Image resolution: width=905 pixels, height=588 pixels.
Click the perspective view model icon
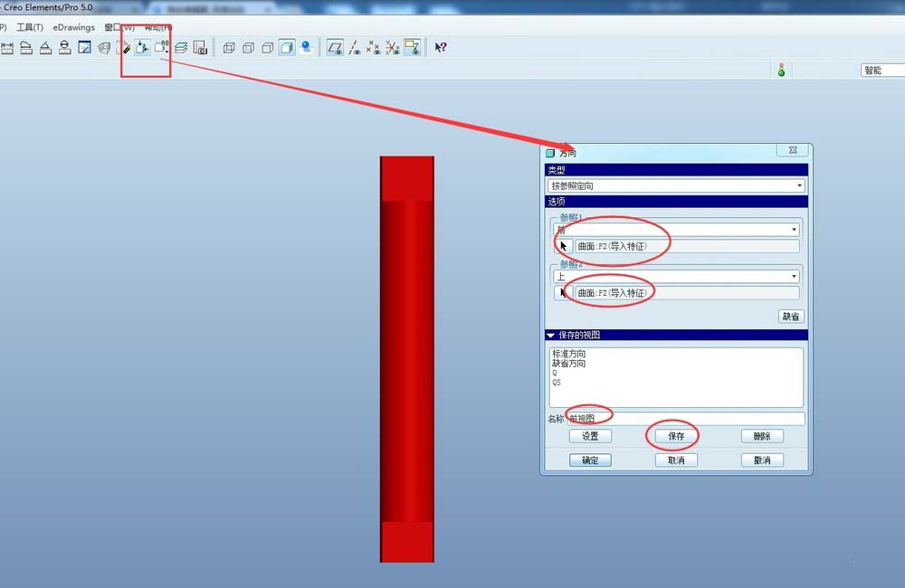pos(104,48)
